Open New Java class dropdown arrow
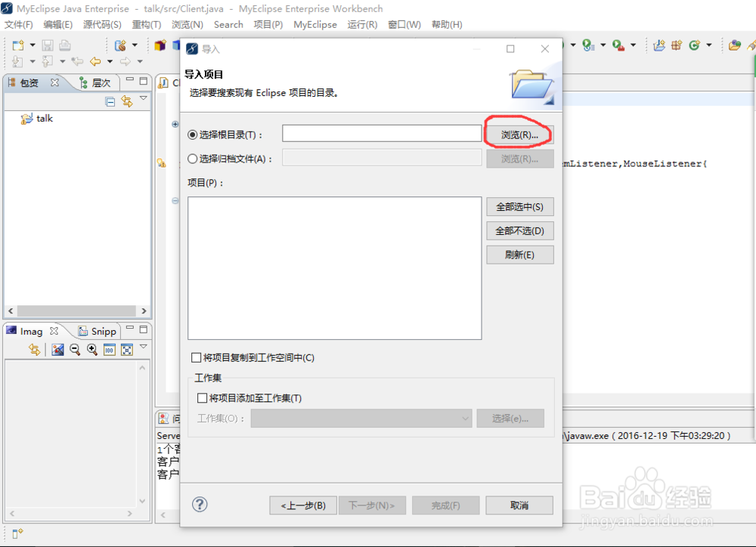 (709, 45)
